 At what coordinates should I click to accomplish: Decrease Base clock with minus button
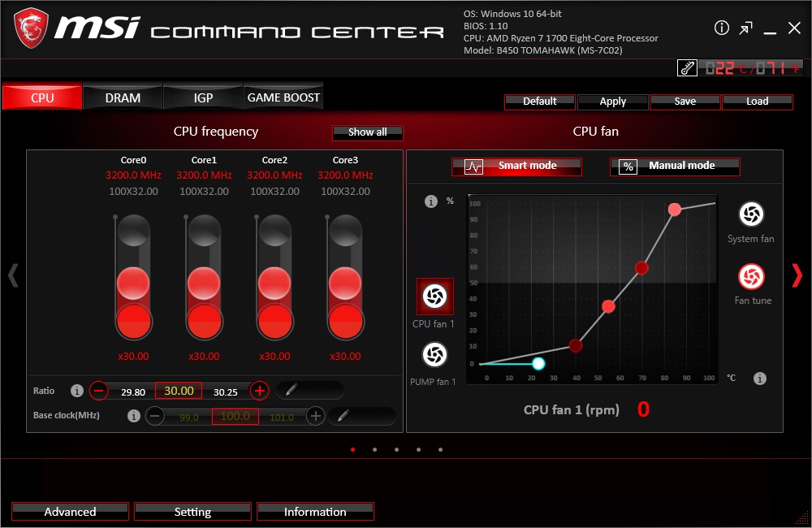click(155, 416)
